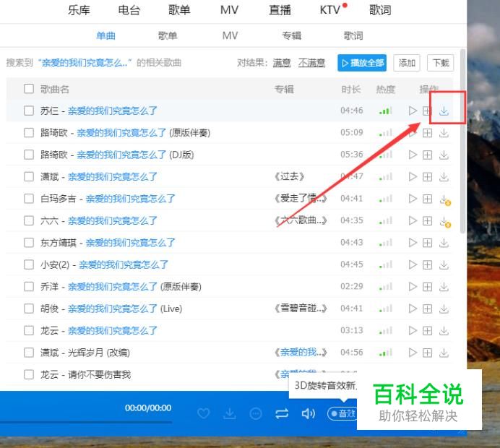Mute the volume speaker icon
The width and height of the screenshot is (500, 448).
[309, 413]
